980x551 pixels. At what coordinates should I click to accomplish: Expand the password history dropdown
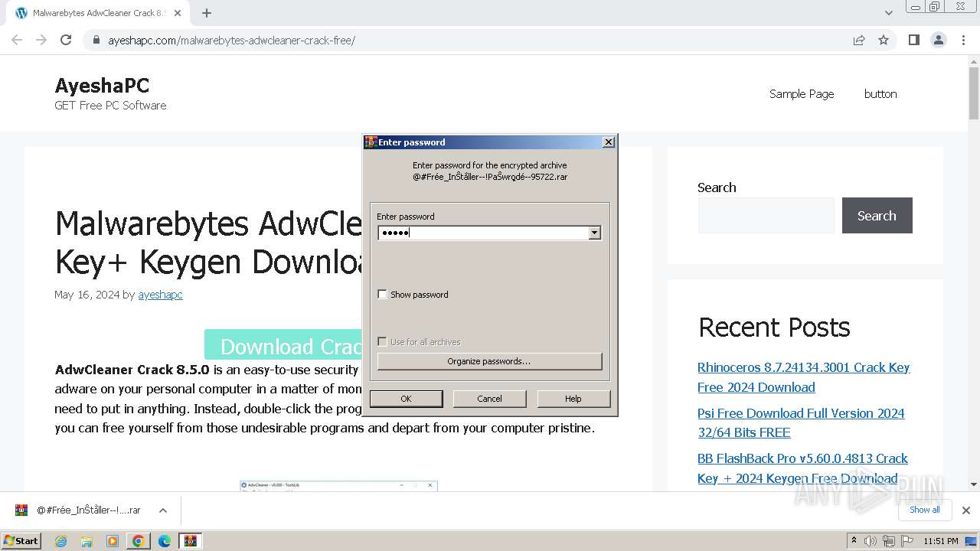coord(595,233)
